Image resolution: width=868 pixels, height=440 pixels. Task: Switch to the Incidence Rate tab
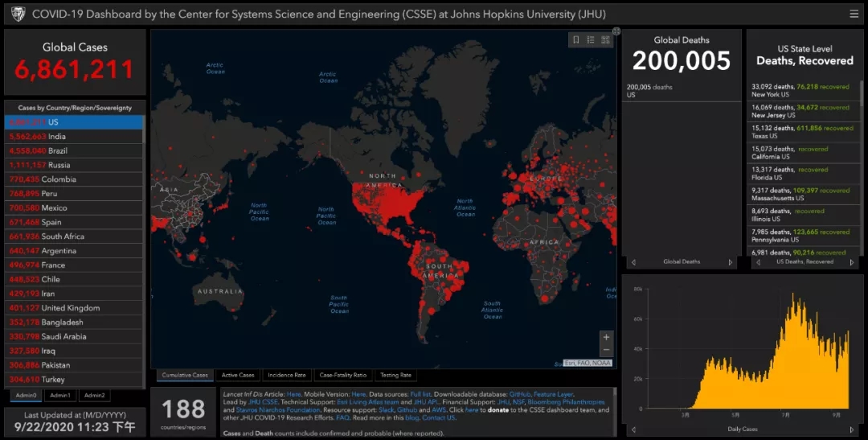pyautogui.click(x=287, y=375)
